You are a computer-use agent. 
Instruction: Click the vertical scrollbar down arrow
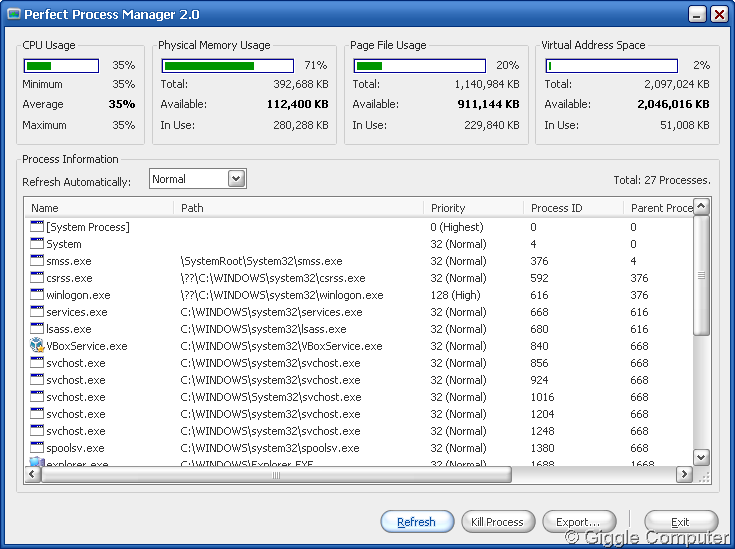701,457
